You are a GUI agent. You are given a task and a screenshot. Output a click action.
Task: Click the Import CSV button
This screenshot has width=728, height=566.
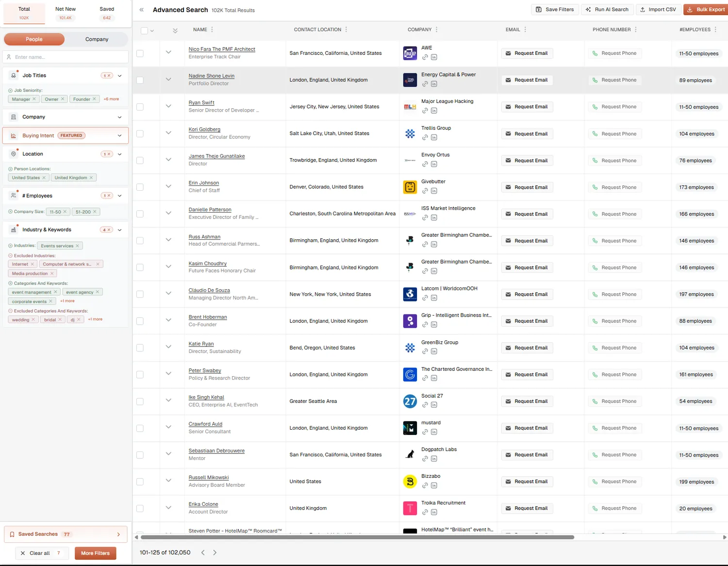[658, 9]
